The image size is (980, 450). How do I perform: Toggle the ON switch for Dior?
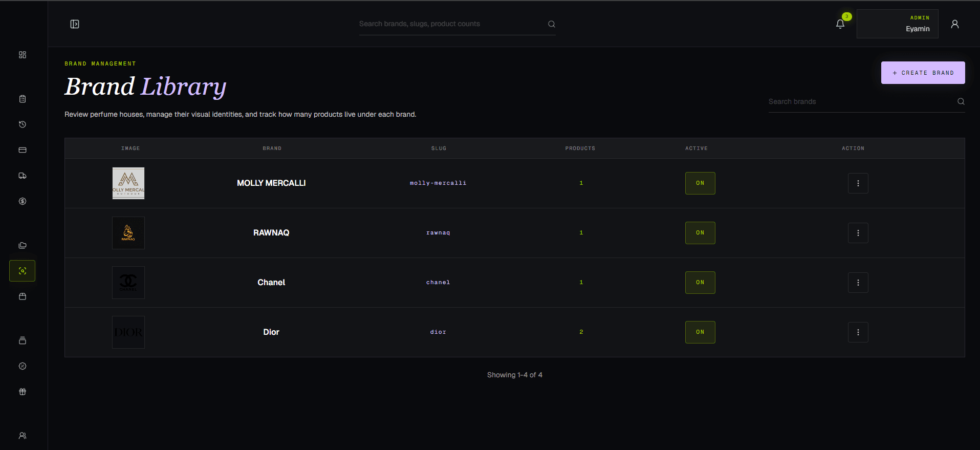pyautogui.click(x=700, y=332)
